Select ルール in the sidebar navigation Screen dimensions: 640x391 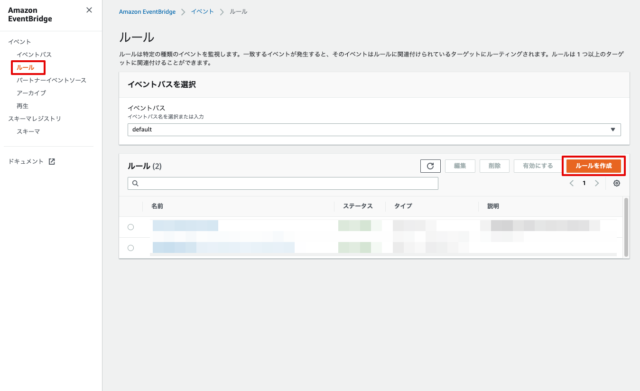(x=25, y=67)
